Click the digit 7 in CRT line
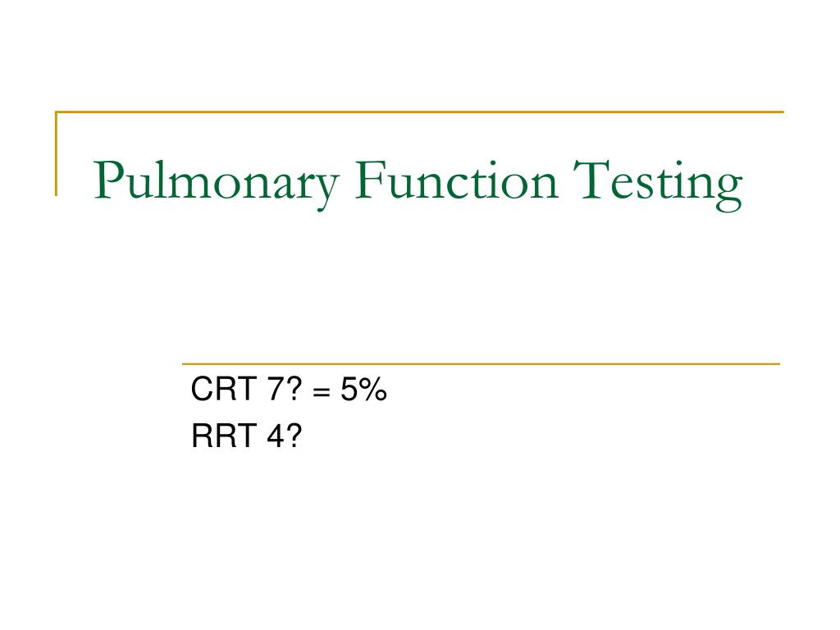 click(275, 389)
